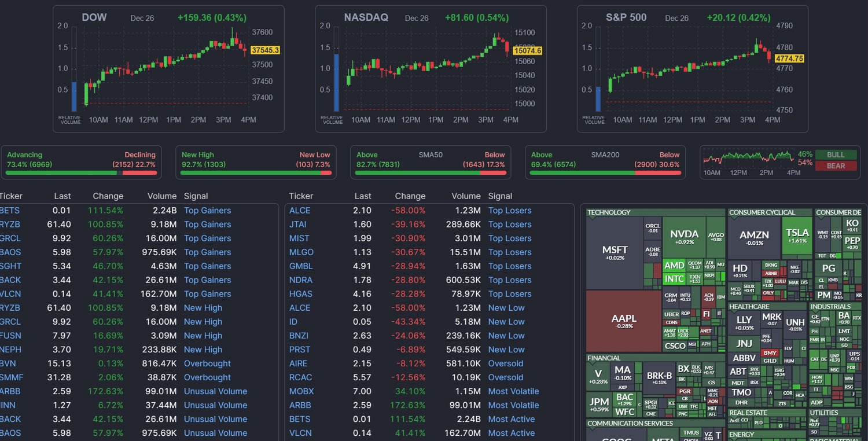The image size is (868, 441).
Task: Open the Overbought signal next to BVN
Action: [x=207, y=363]
